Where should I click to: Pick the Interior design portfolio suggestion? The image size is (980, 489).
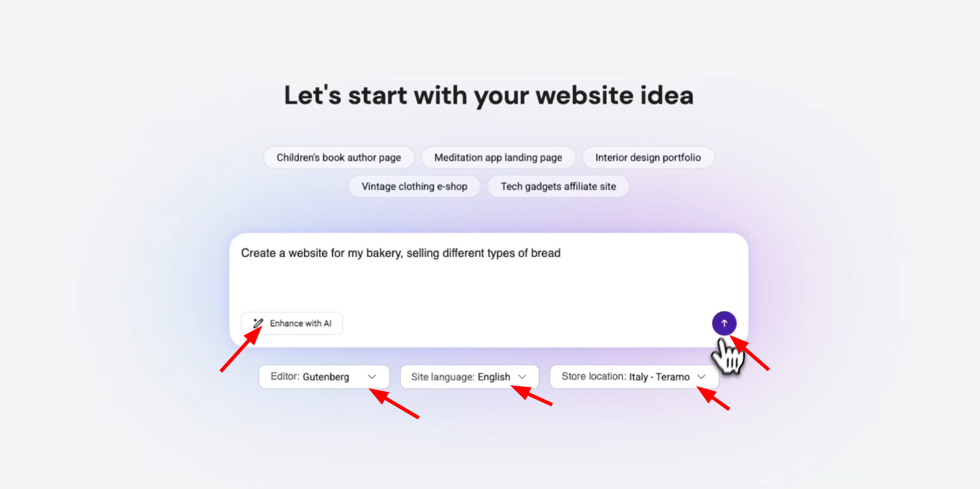(648, 158)
